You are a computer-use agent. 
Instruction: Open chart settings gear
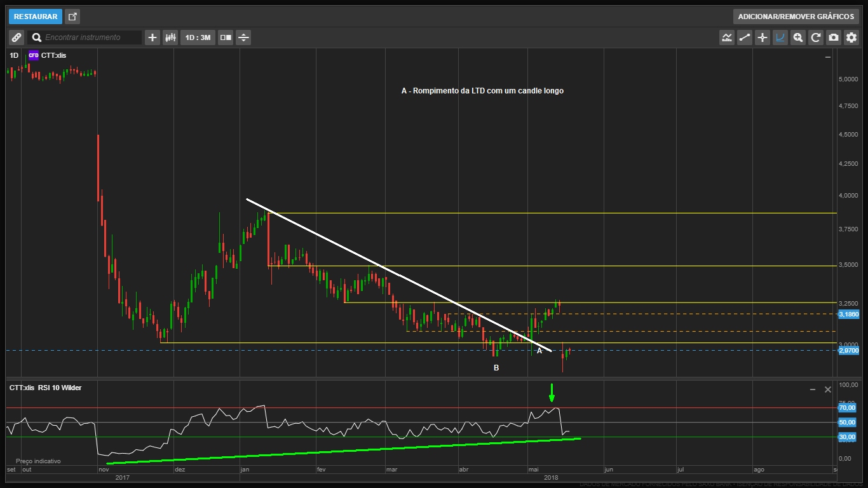851,37
